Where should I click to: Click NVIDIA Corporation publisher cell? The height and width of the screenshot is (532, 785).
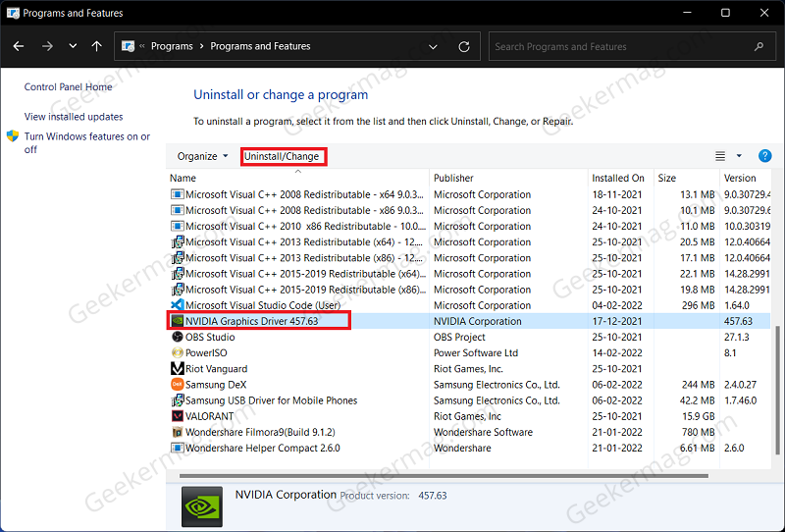coord(477,321)
